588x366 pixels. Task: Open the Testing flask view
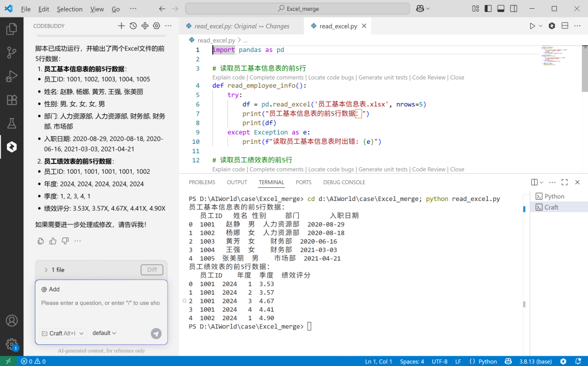(11, 123)
